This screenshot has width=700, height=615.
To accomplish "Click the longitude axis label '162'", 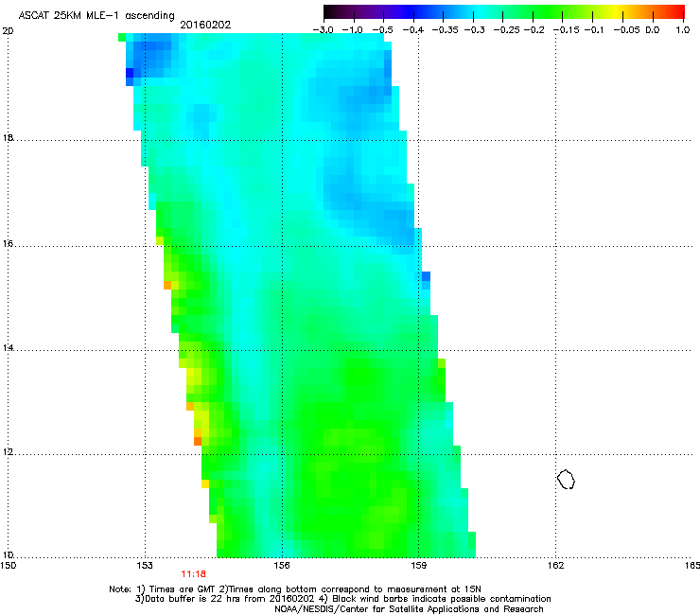I will point(555,566).
